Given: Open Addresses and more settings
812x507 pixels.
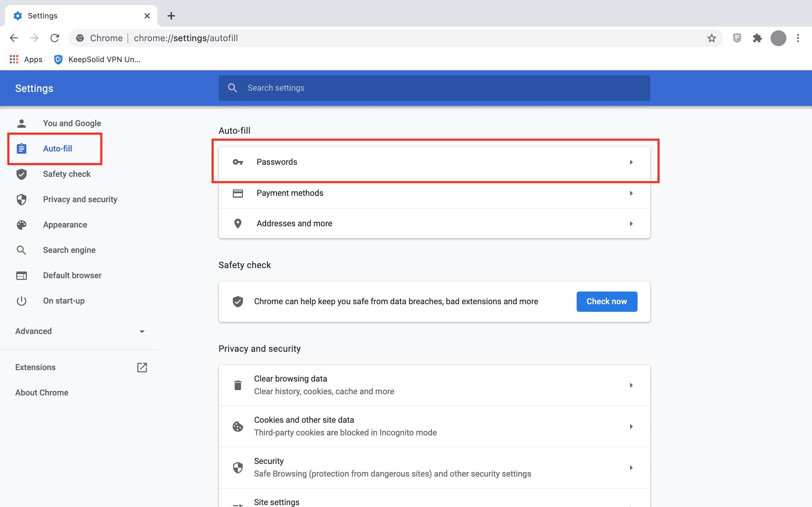Looking at the screenshot, I should point(434,223).
